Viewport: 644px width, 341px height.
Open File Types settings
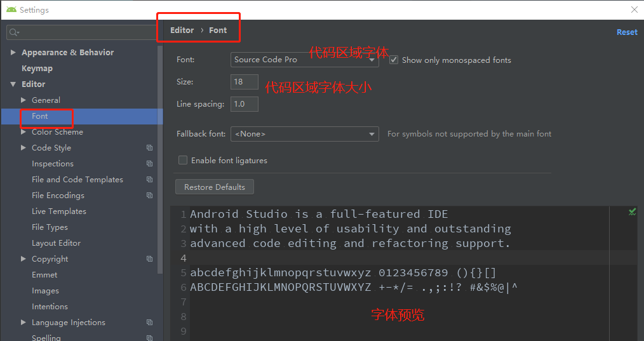point(50,227)
